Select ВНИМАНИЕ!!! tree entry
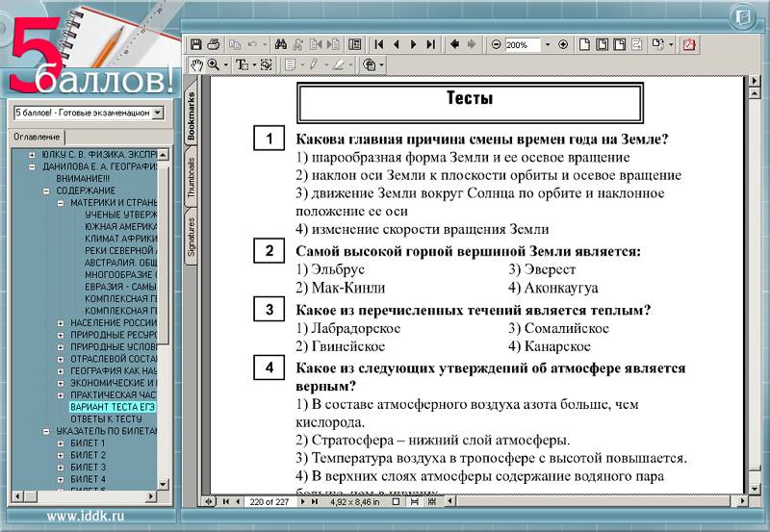 (x=83, y=179)
